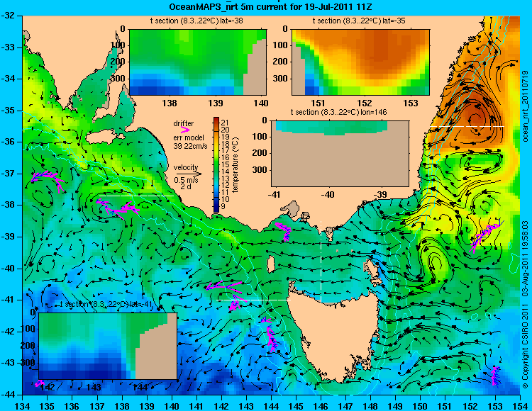The image size is (532, 411).
Task: Click the '21' tick on the colorbar
Action: (x=225, y=123)
